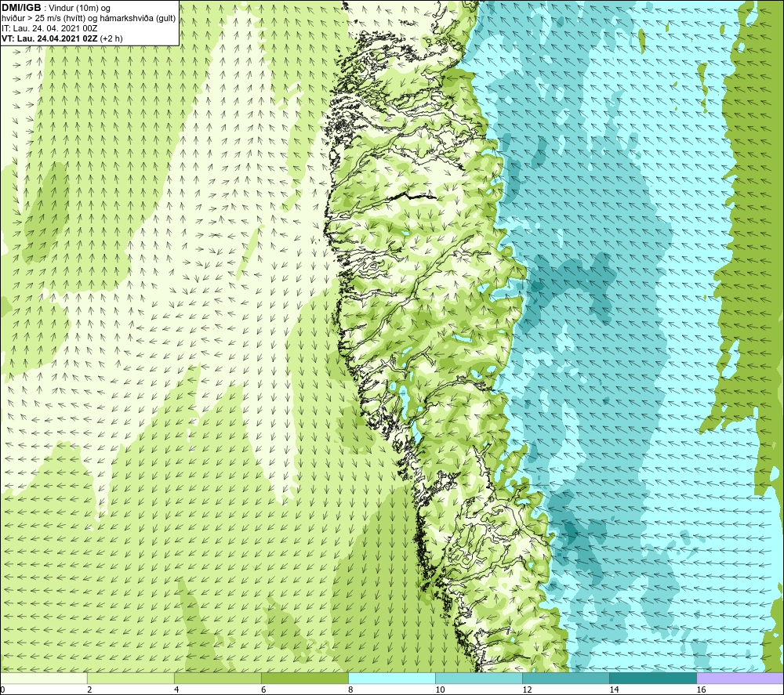
Task: Click the 8–10 m/s light cyan swatch
Action: 392,678
